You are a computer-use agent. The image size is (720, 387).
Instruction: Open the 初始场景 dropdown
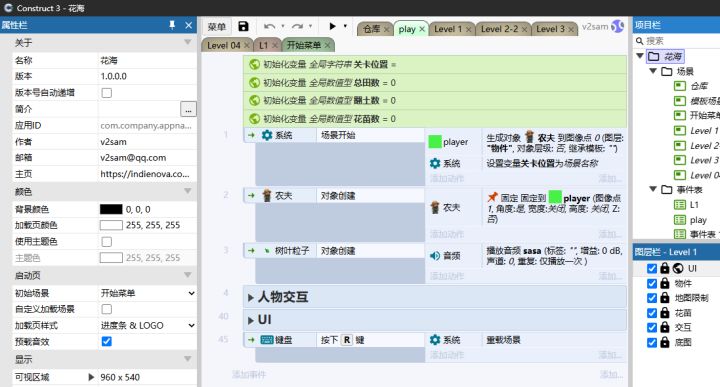147,293
